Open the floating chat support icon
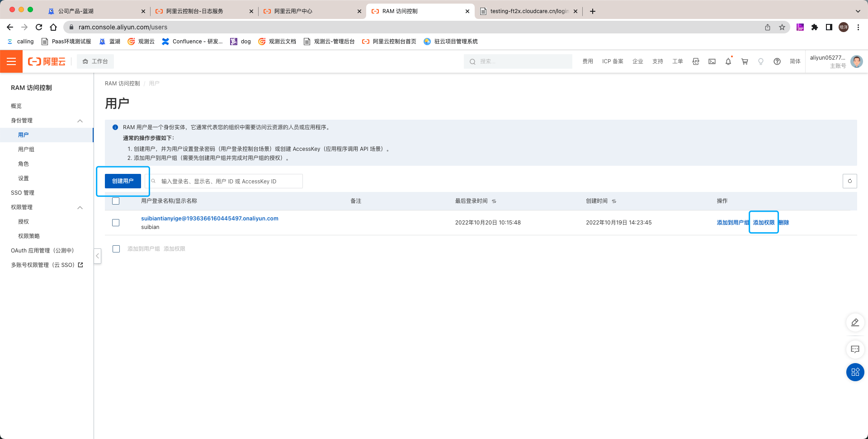The width and height of the screenshot is (868, 439). [855, 349]
